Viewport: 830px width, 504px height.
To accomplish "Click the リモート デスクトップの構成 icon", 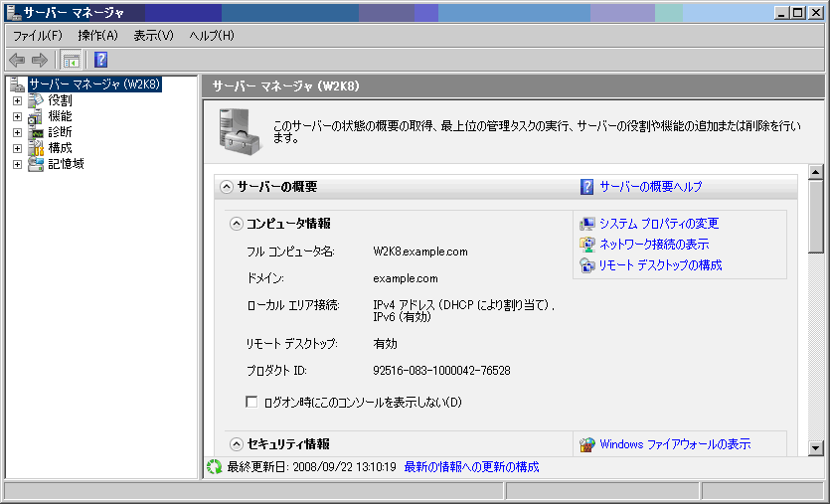I will tap(587, 265).
